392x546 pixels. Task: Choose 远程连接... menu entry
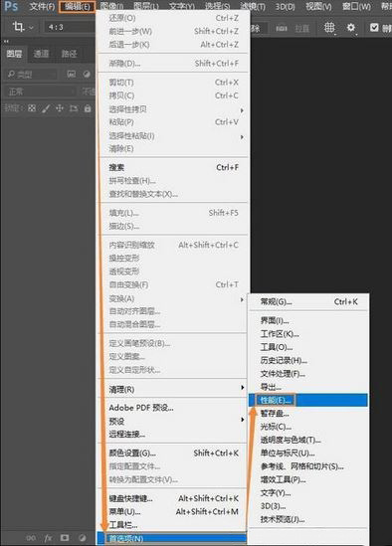click(173, 434)
